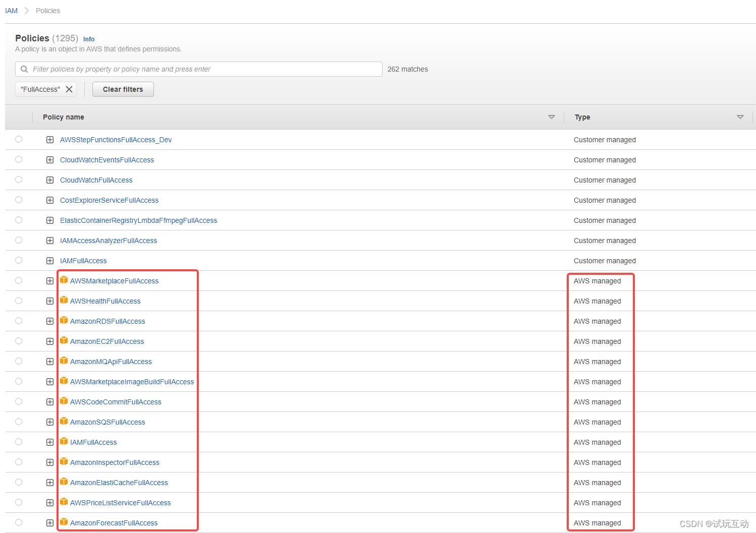Screen dimensions: 756x533
Task: Open the ElasticContainerRegistryLmbdaFfmpegFullAccess policy link
Action: (x=138, y=220)
